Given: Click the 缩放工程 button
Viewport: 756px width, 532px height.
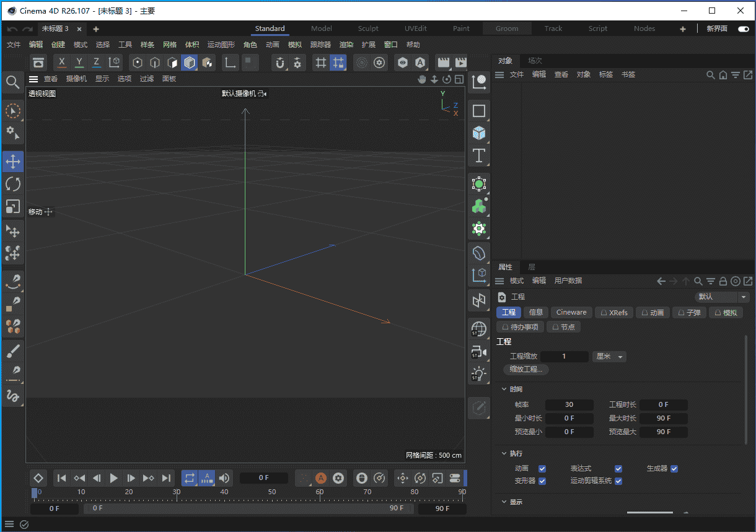Looking at the screenshot, I should 525,369.
